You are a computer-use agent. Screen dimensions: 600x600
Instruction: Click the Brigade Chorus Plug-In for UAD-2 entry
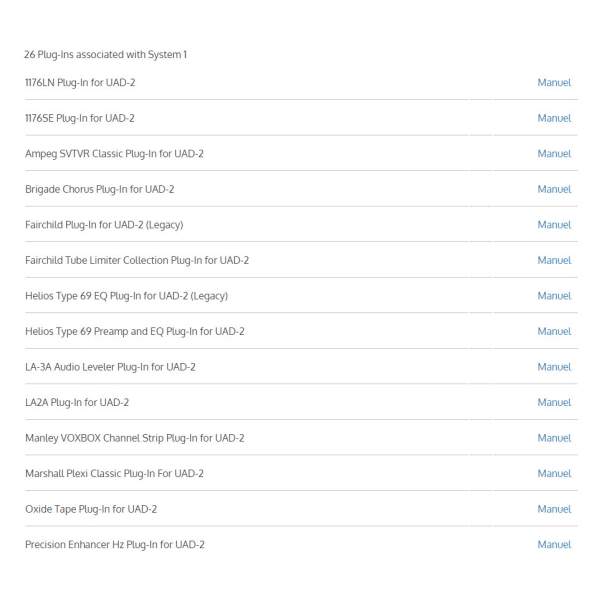(x=99, y=190)
